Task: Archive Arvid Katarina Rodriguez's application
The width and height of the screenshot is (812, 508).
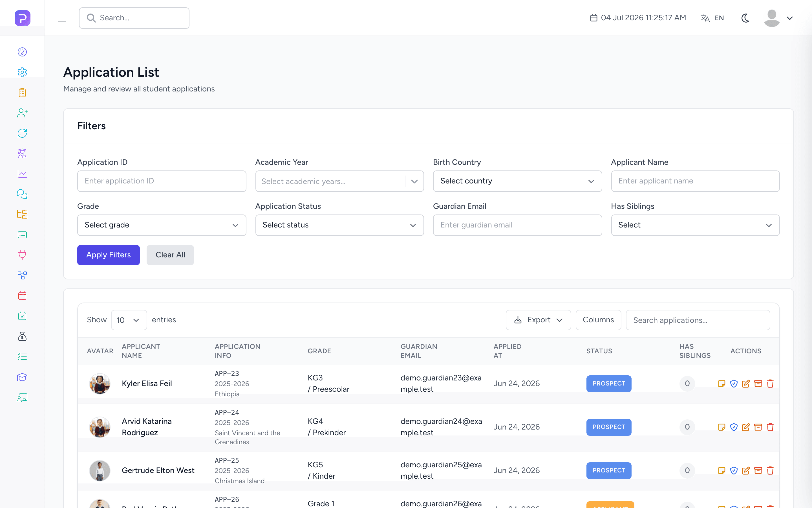Action: (x=758, y=427)
